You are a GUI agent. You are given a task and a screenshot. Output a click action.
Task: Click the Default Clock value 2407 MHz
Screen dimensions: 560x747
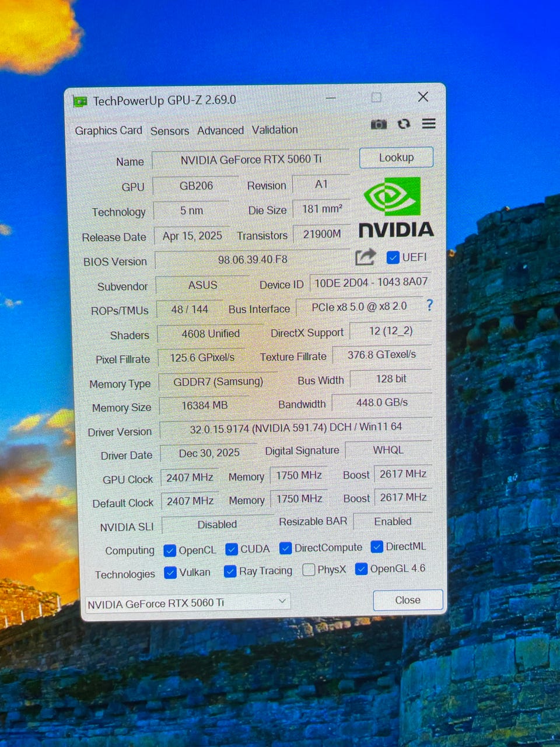tap(190, 501)
